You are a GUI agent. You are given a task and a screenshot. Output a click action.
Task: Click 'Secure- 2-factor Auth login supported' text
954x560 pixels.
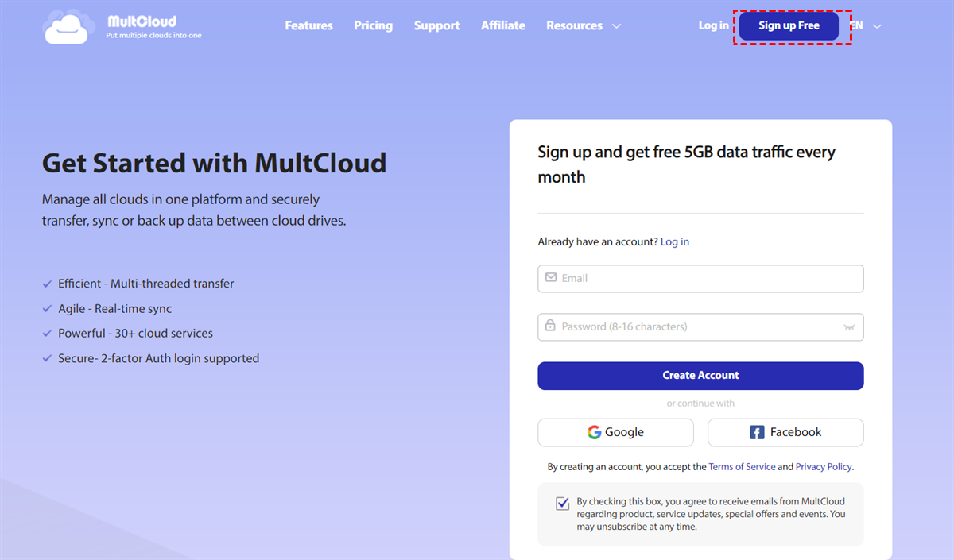159,358
